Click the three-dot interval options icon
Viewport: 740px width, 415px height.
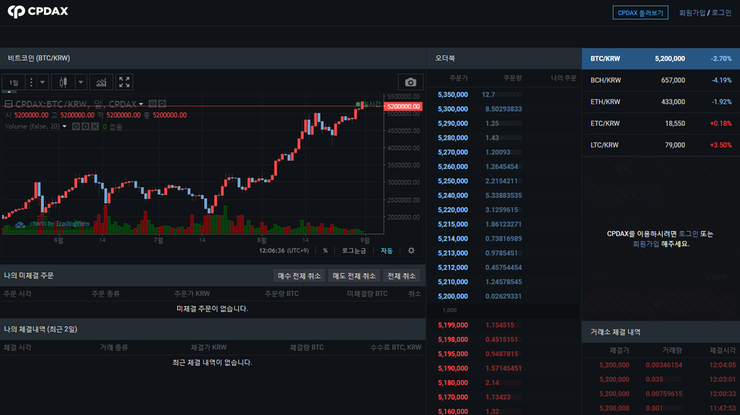(31, 82)
